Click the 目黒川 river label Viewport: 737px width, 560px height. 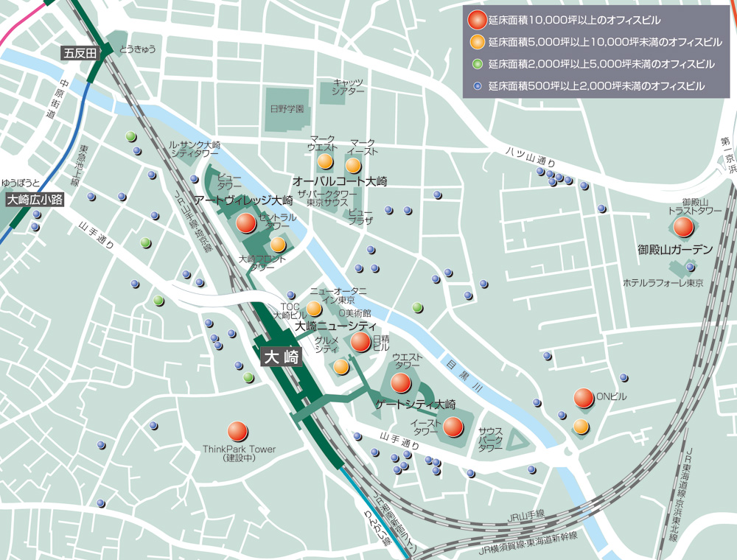(x=465, y=376)
